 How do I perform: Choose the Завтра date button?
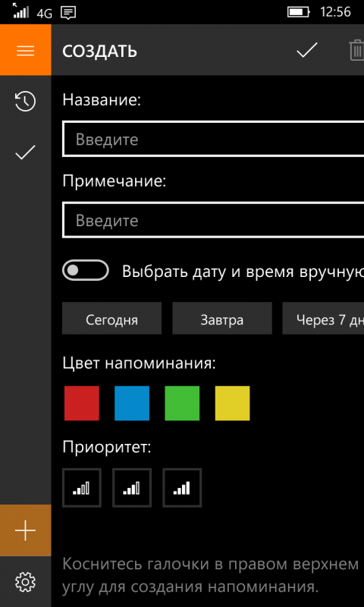222,318
